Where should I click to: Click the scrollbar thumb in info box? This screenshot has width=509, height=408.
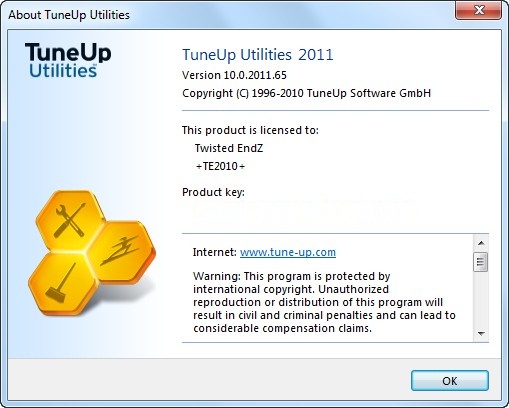coord(481,262)
